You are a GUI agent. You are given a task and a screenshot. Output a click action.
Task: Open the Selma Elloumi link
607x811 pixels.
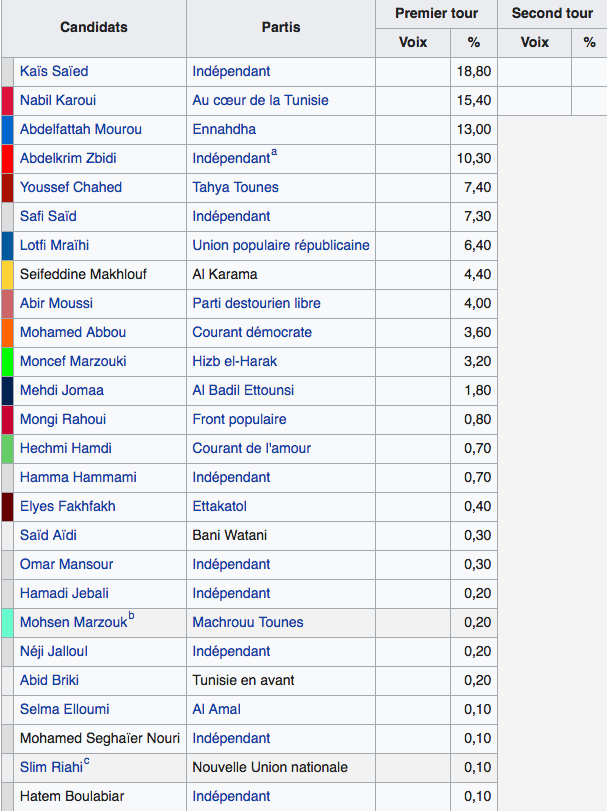(x=65, y=709)
